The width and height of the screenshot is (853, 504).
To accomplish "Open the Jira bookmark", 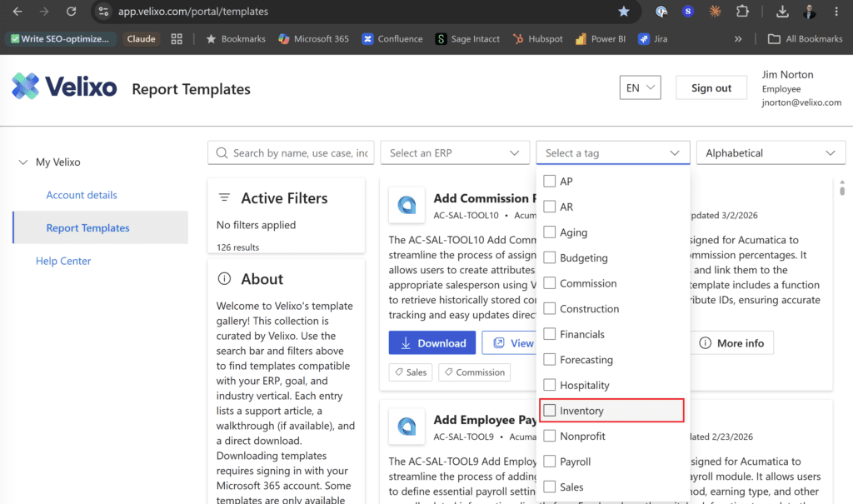I will [x=653, y=39].
